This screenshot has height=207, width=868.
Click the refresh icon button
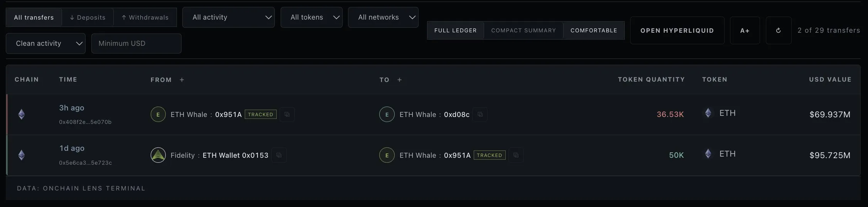point(778,30)
